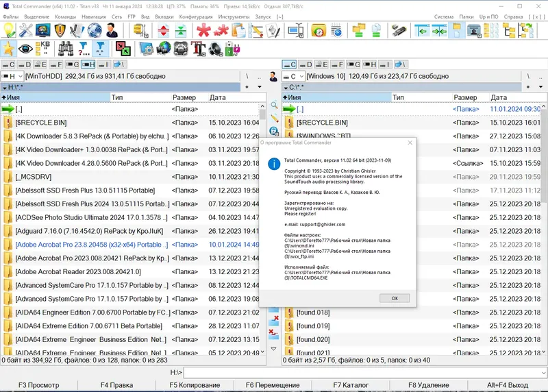Select drive I in right drive bar
The image size is (548, 392).
coord(384,64)
